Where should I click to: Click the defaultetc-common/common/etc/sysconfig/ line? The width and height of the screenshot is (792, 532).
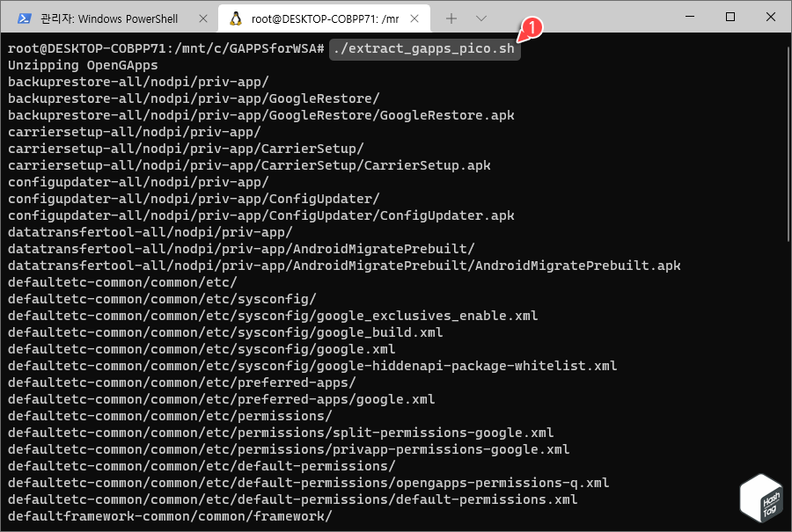click(x=162, y=299)
